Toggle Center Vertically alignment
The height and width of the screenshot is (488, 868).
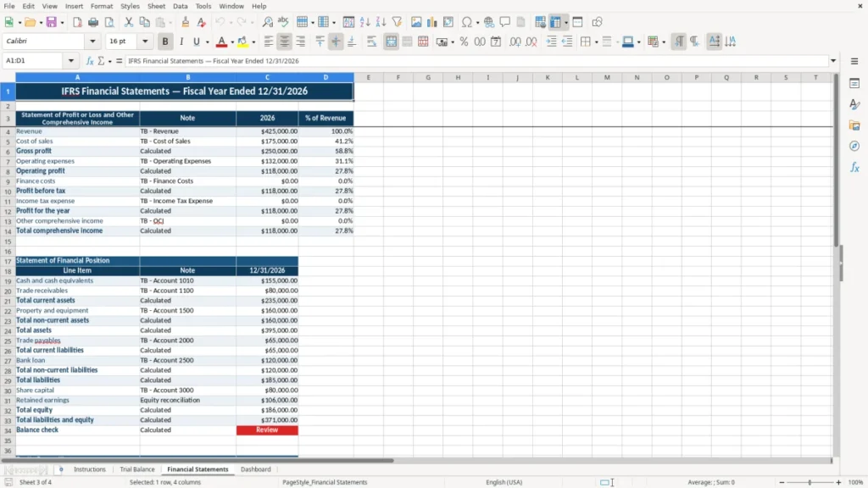click(x=336, y=42)
